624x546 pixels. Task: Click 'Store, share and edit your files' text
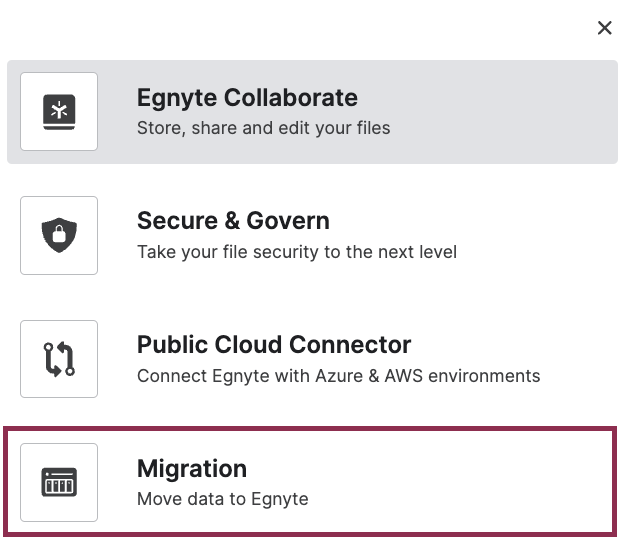[263, 129]
